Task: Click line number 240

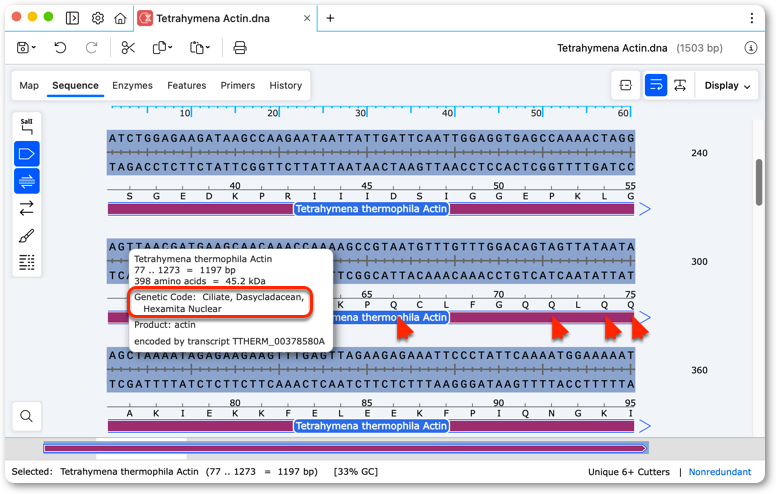Action: point(699,153)
